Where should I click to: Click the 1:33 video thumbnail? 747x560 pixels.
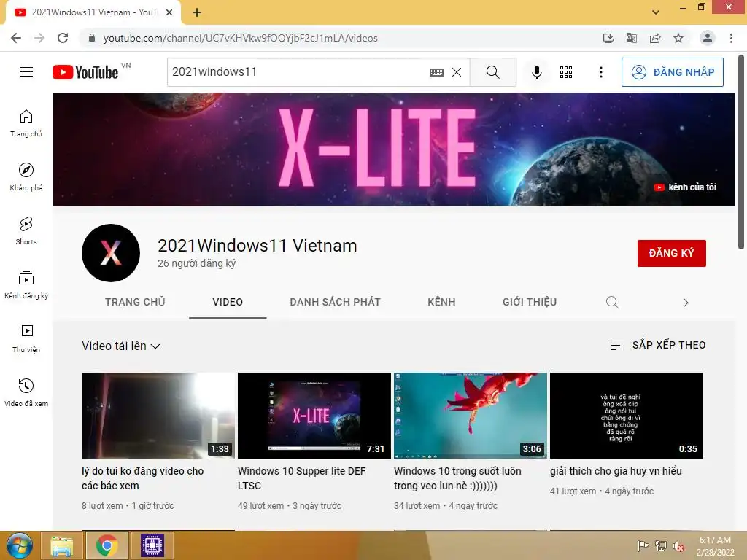(x=158, y=416)
